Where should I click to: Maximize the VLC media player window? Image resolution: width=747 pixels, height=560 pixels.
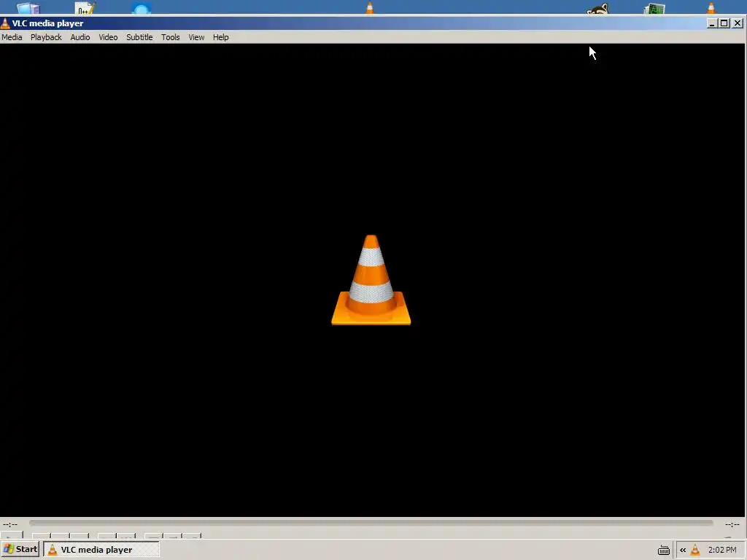click(724, 23)
